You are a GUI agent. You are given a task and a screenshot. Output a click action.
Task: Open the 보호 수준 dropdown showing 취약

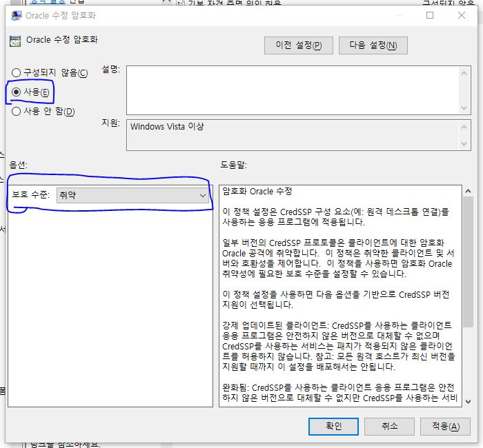[132, 195]
